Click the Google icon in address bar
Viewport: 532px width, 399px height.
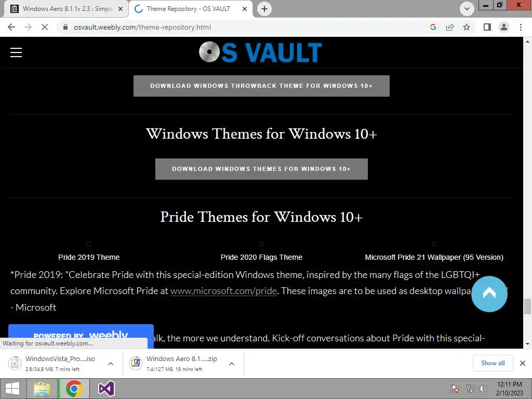pos(433,27)
